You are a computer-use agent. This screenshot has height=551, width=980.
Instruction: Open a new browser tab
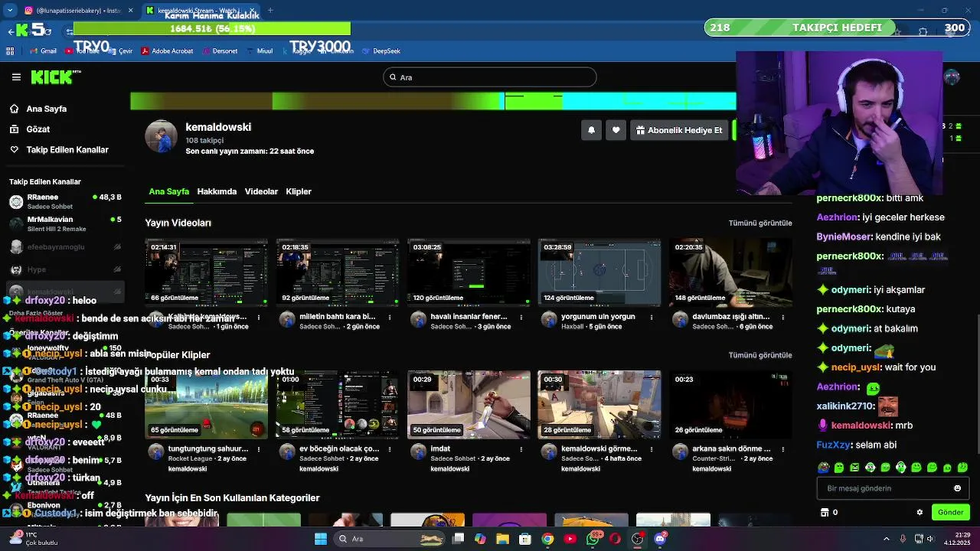click(270, 11)
